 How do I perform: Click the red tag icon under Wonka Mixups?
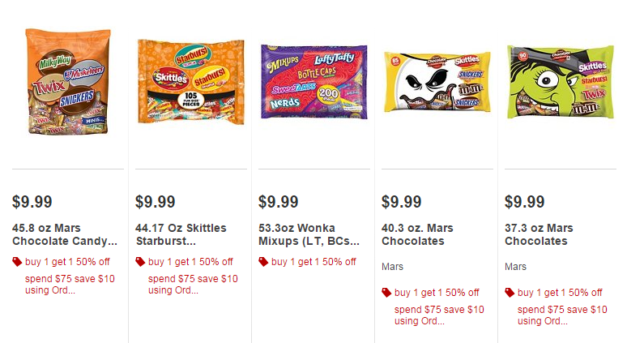(263, 262)
